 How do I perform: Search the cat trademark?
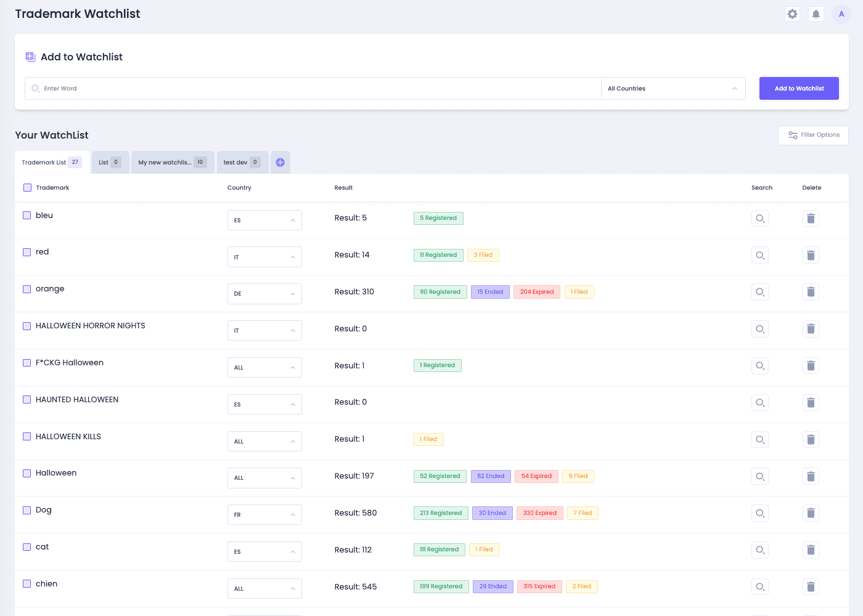click(x=760, y=550)
